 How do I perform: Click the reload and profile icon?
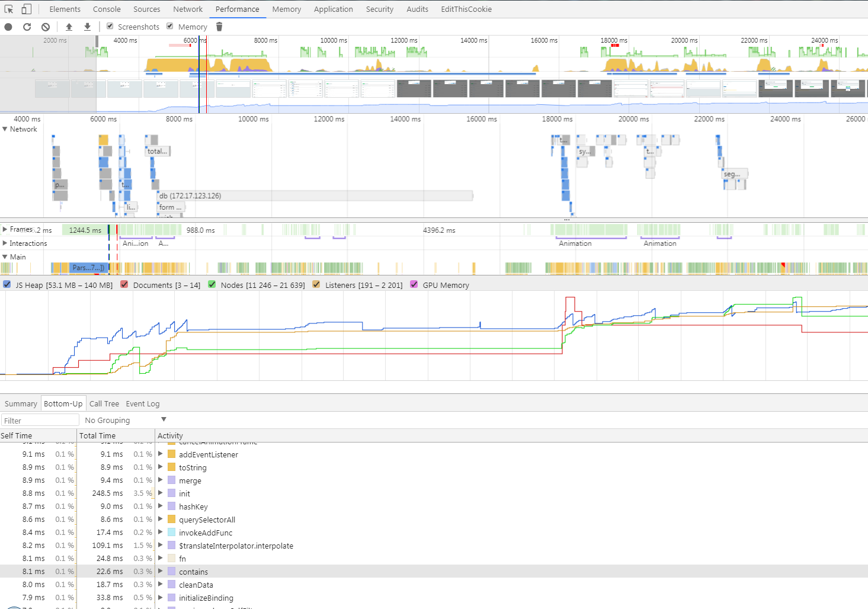[x=27, y=27]
